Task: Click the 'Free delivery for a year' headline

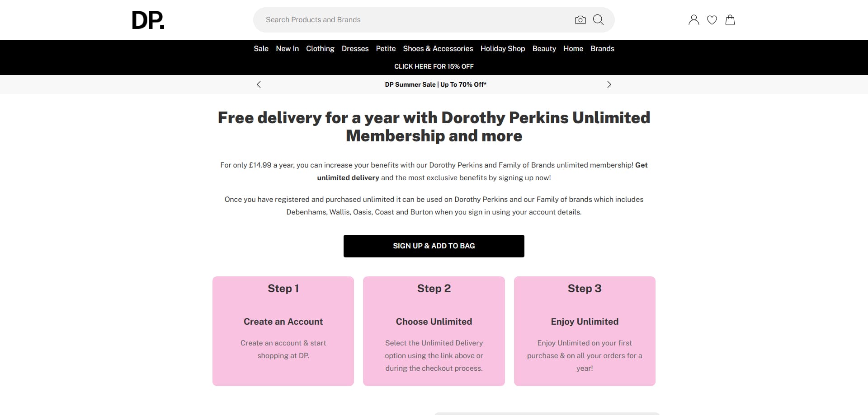Action: pyautogui.click(x=434, y=127)
